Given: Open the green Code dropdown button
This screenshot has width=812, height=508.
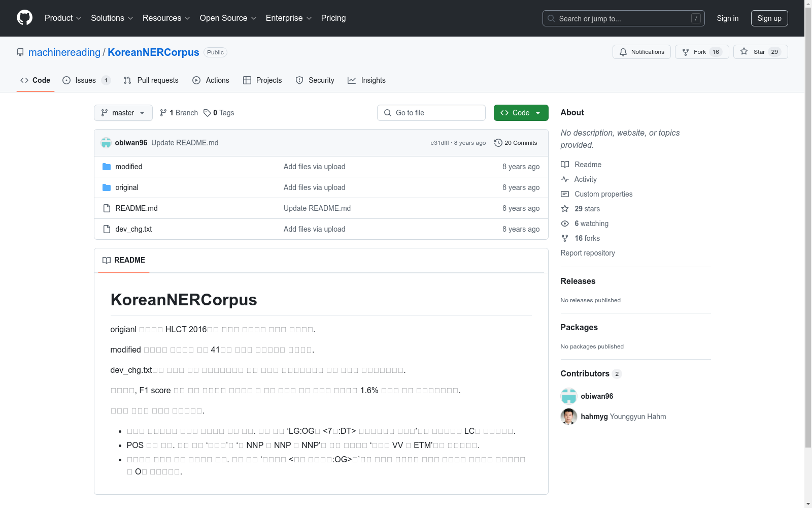Looking at the screenshot, I should click(521, 113).
